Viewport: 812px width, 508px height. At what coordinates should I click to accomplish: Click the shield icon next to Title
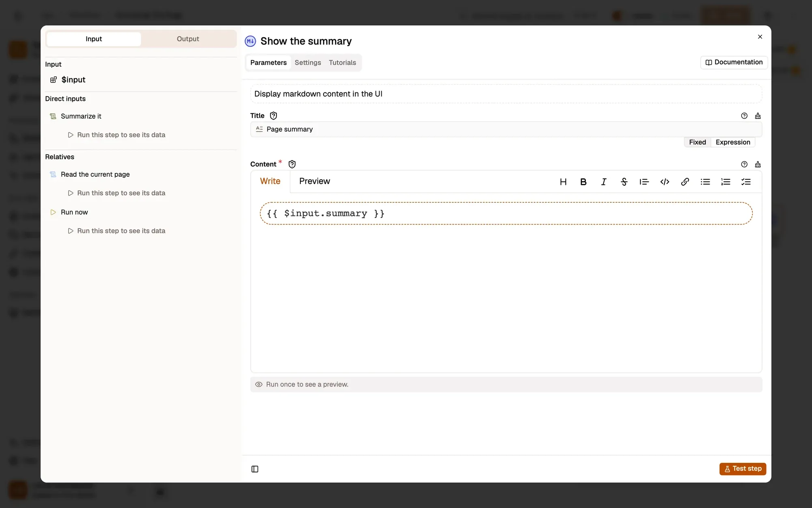(x=274, y=116)
